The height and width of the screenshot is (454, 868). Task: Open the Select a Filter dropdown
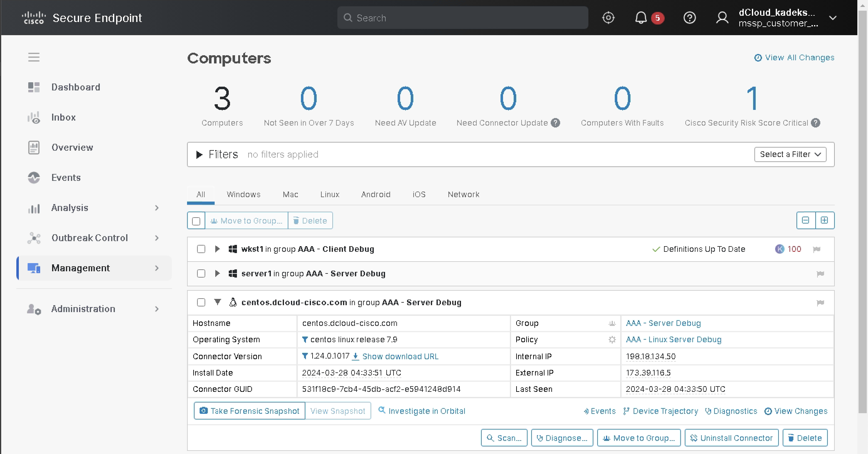pos(790,154)
